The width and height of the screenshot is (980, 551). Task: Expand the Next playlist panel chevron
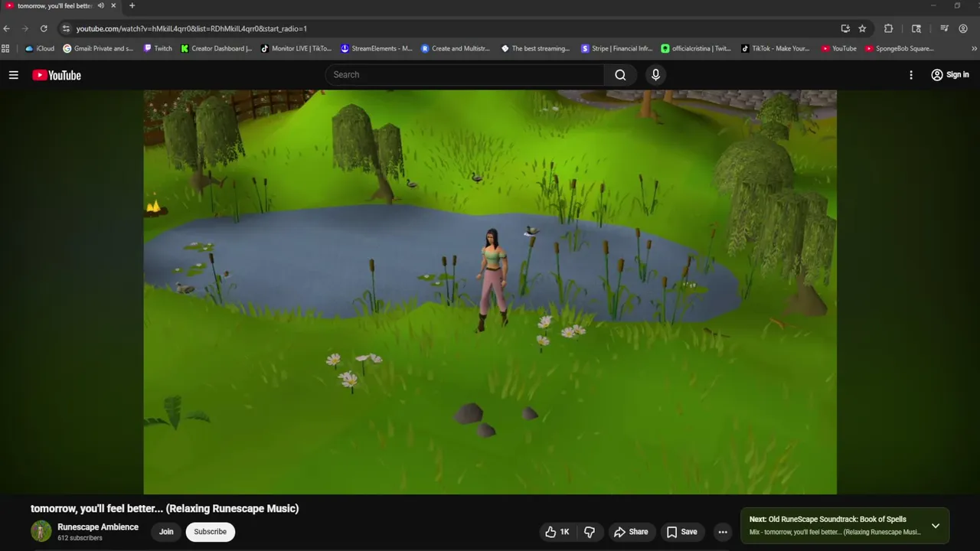935,526
